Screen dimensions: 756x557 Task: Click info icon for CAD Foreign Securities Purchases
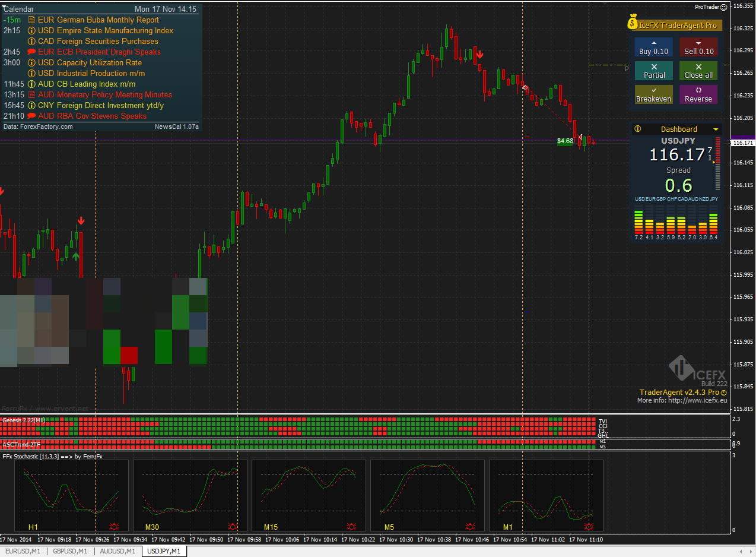(x=31, y=41)
